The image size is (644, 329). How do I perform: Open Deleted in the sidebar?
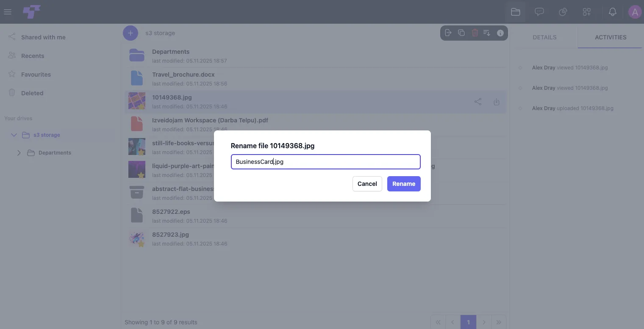[x=32, y=93]
